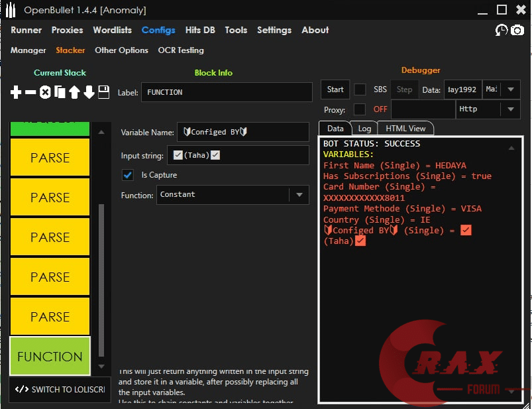The image size is (532, 409).
Task: Click the camera screenshot icon
Action: [517, 30]
